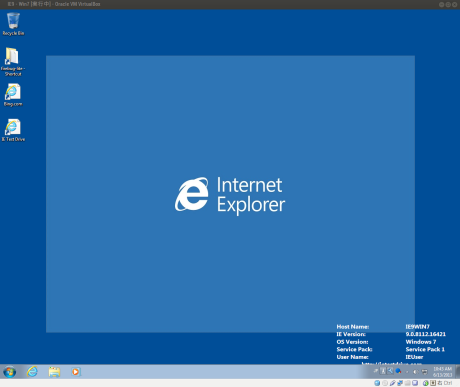Launch Internet Explorer from the taskbar

coord(32,372)
